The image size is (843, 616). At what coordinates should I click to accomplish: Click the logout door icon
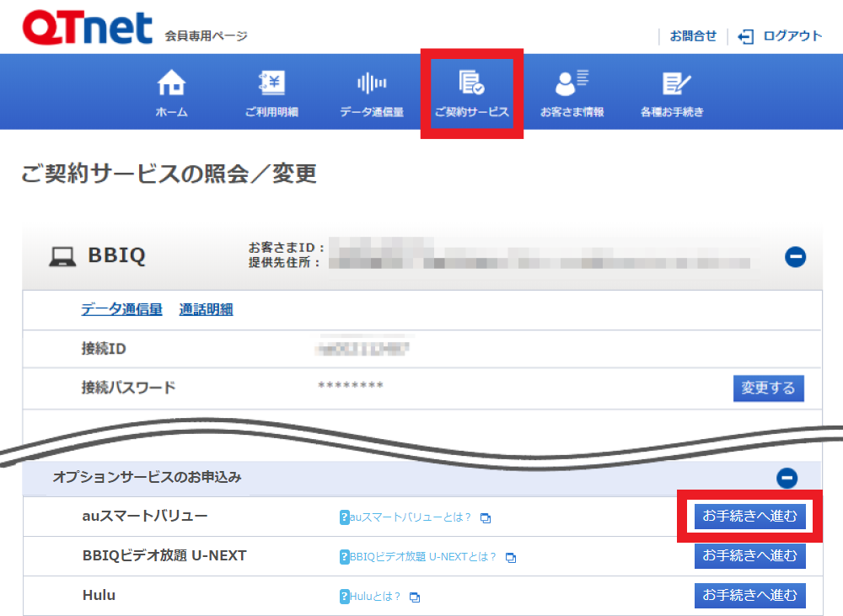point(745,36)
